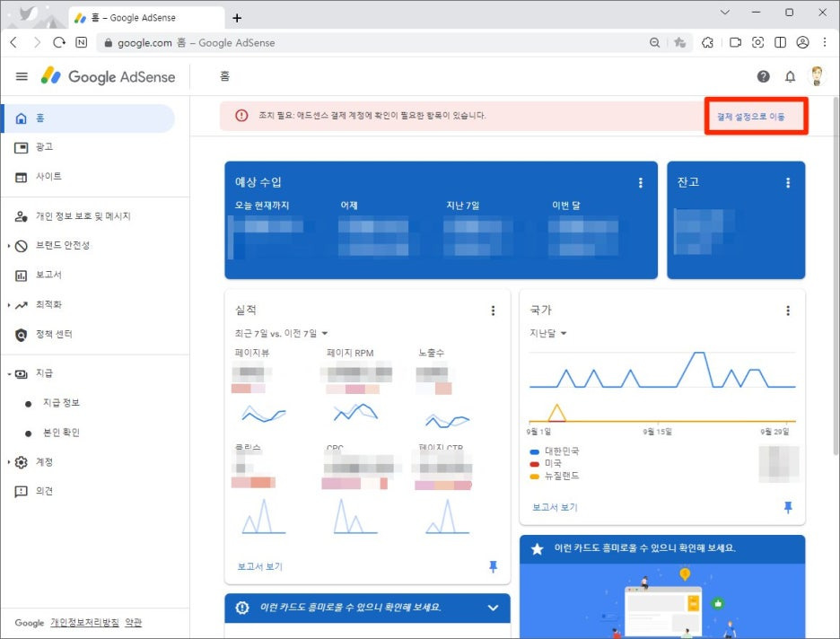Image resolution: width=840 pixels, height=639 pixels.
Task: Click the browser back arrow
Action: [14, 42]
